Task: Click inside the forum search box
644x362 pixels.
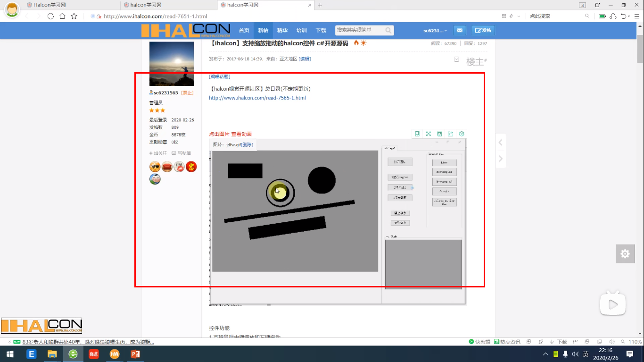Action: point(361,30)
